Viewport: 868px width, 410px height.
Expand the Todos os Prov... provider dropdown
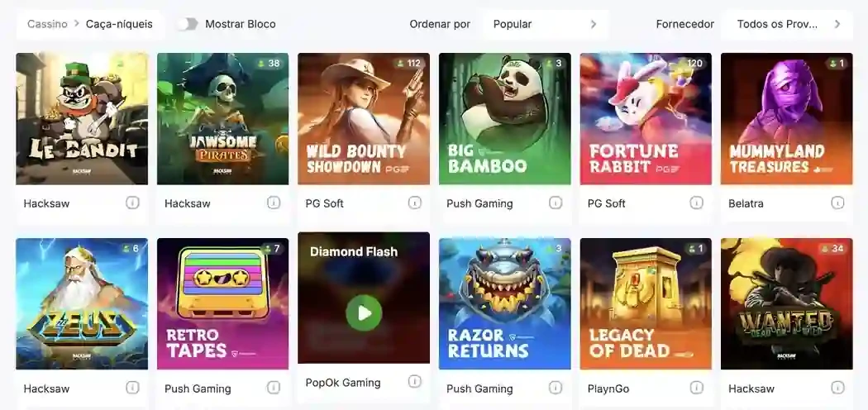787,24
